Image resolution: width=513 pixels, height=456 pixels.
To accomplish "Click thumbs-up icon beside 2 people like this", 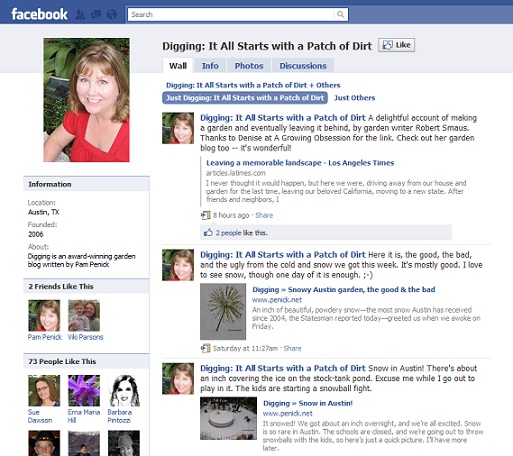I will [208, 232].
